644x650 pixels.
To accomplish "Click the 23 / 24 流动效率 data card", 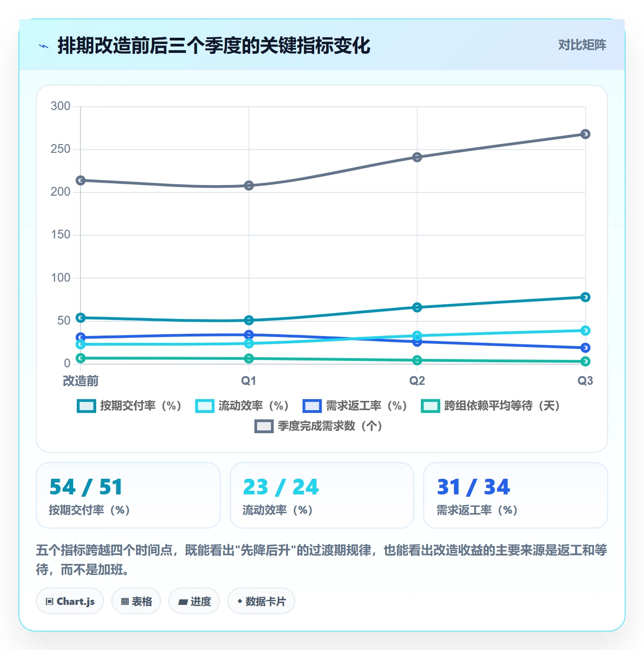I will pos(322,495).
